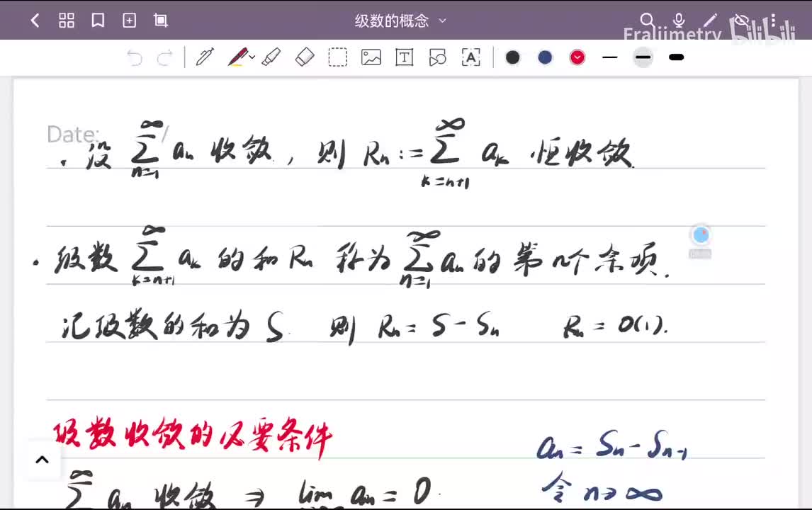Choose the black pen color

point(513,57)
